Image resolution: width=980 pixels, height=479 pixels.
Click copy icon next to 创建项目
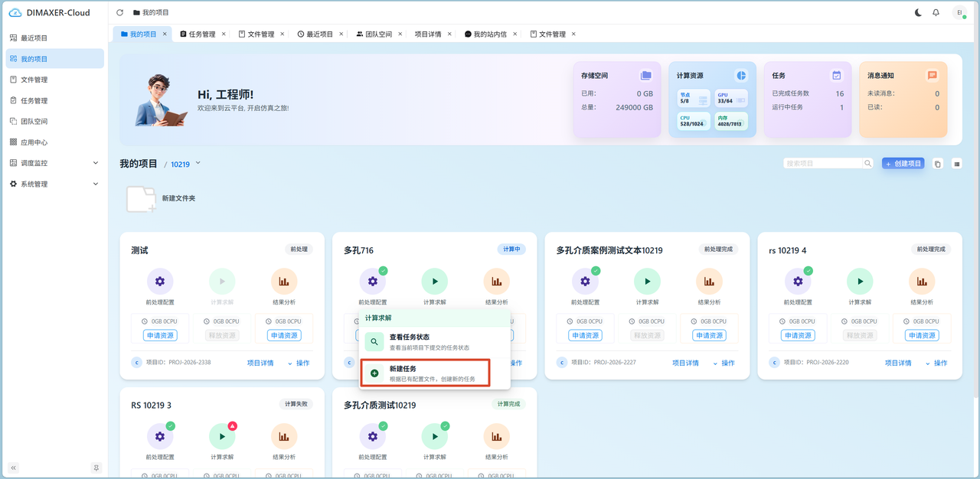938,164
